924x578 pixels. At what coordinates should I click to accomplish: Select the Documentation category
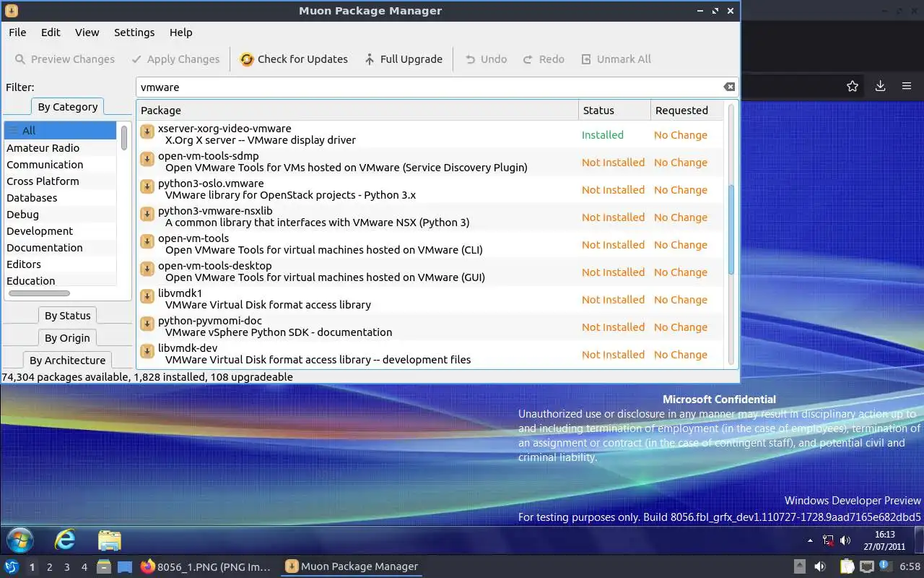point(60,248)
